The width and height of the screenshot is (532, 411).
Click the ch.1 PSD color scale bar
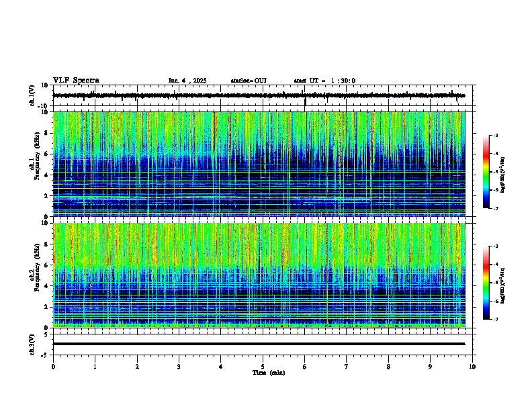486,172
